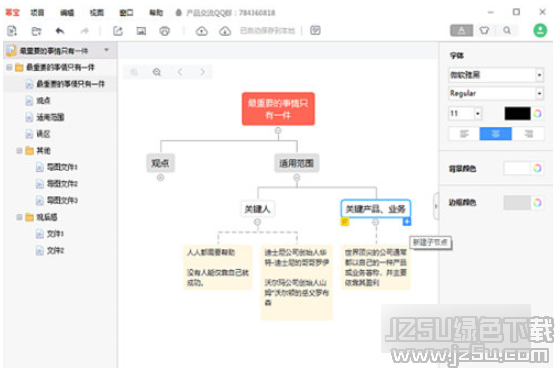Click the new file icon in toolbar
Screen dimensions: 555x368
pyautogui.click(x=12, y=31)
